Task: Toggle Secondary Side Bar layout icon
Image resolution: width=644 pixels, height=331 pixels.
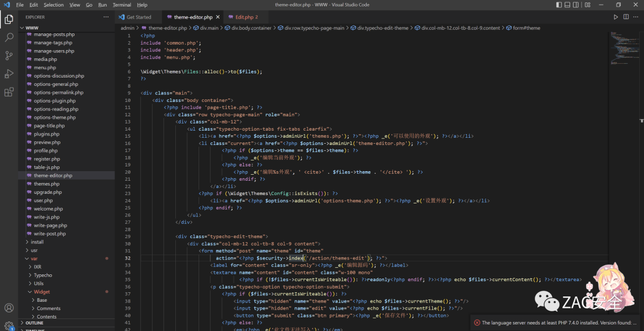Action: tap(577, 5)
